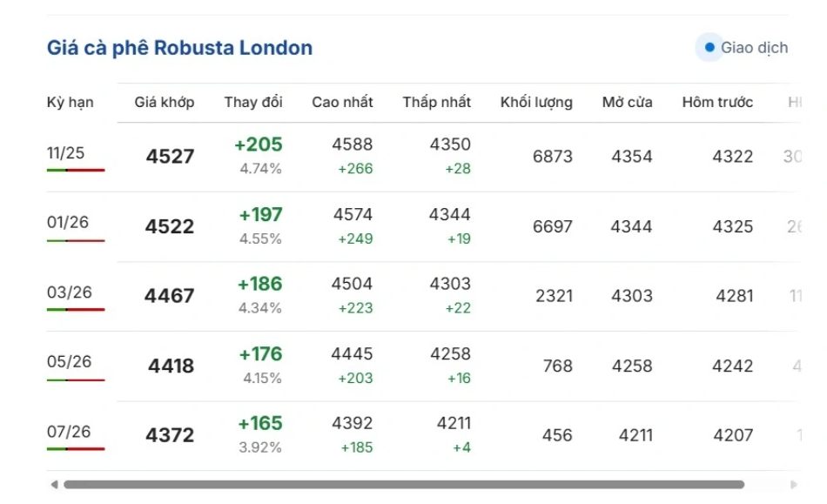
Task: Click the Cao nhất column header
Action: click(x=342, y=102)
